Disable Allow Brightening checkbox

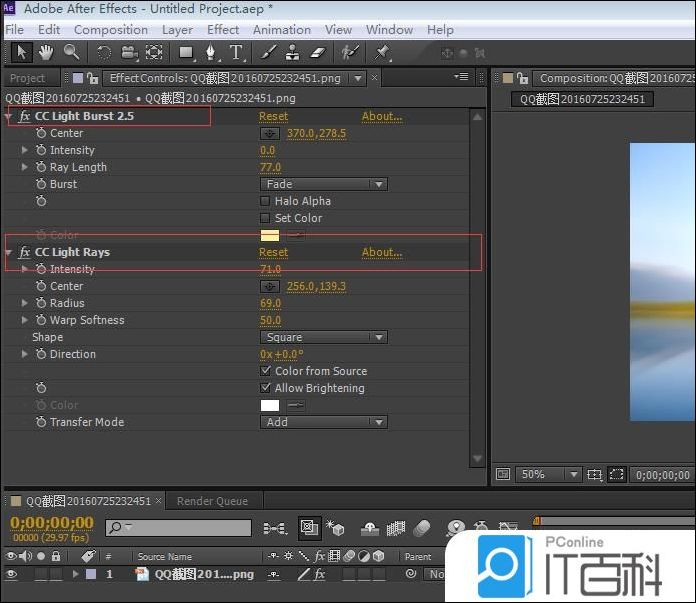point(265,388)
